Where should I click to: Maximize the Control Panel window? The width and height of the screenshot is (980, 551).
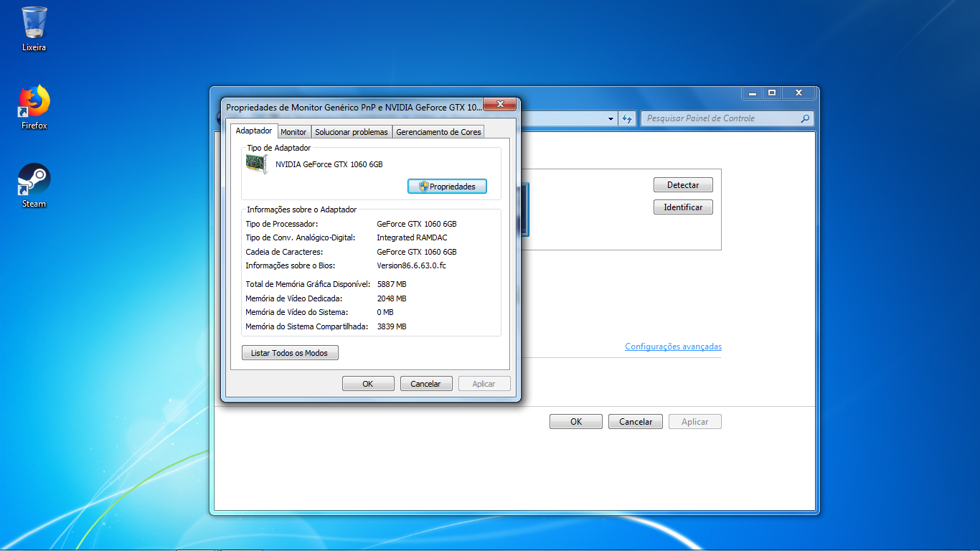(771, 93)
